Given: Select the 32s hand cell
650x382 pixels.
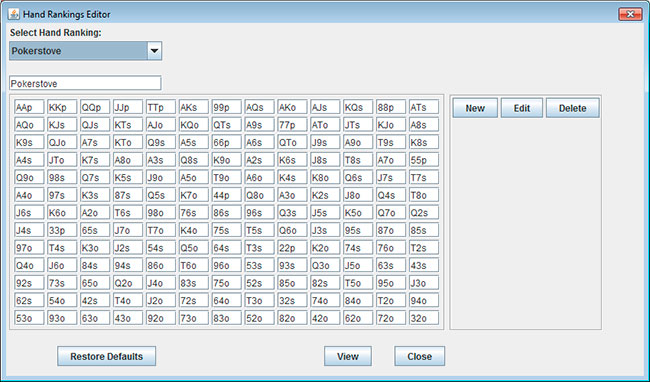Looking at the screenshot, I should [x=292, y=301].
